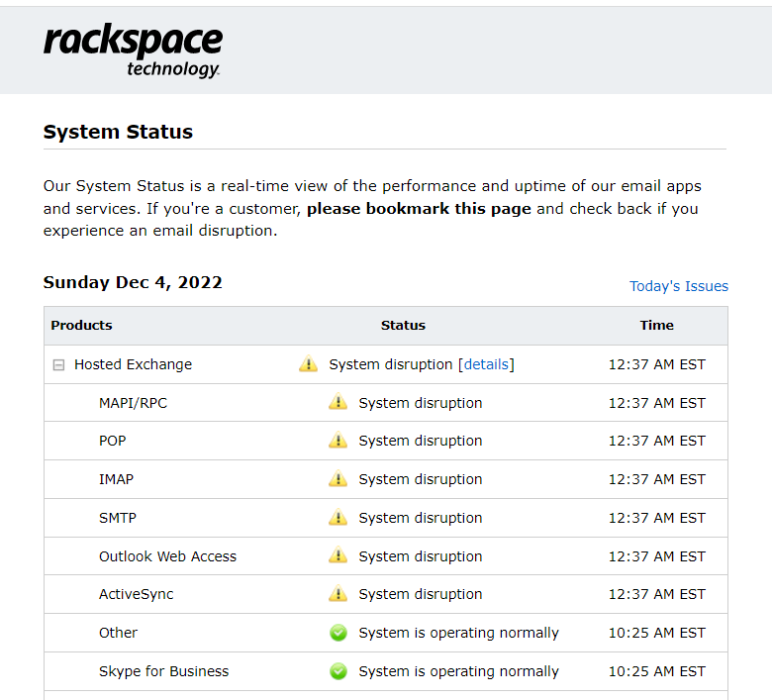
Task: Click the Sunday Dec 4, 2022 date heading
Action: [133, 283]
